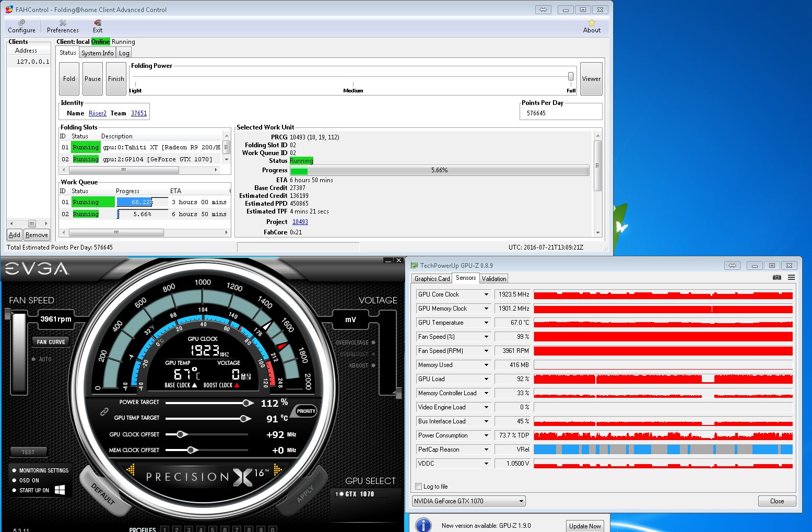The image size is (812, 532).
Task: Switch to Graphics Card tab in GPU-Z
Action: pos(432,279)
